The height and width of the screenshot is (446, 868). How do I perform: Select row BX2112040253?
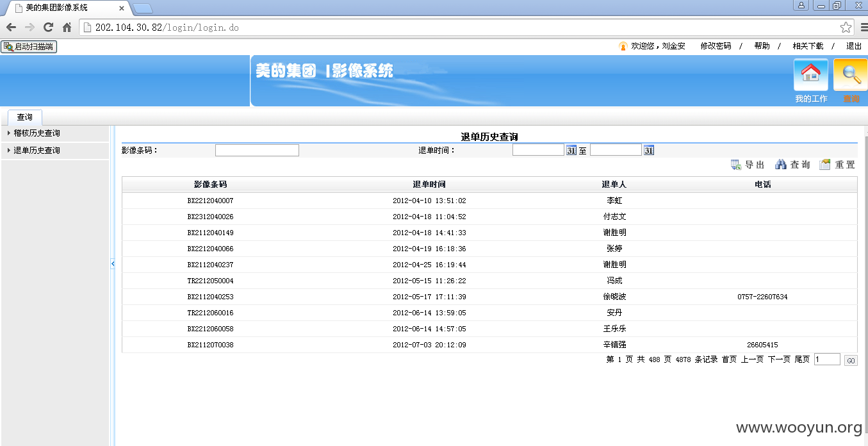point(489,297)
